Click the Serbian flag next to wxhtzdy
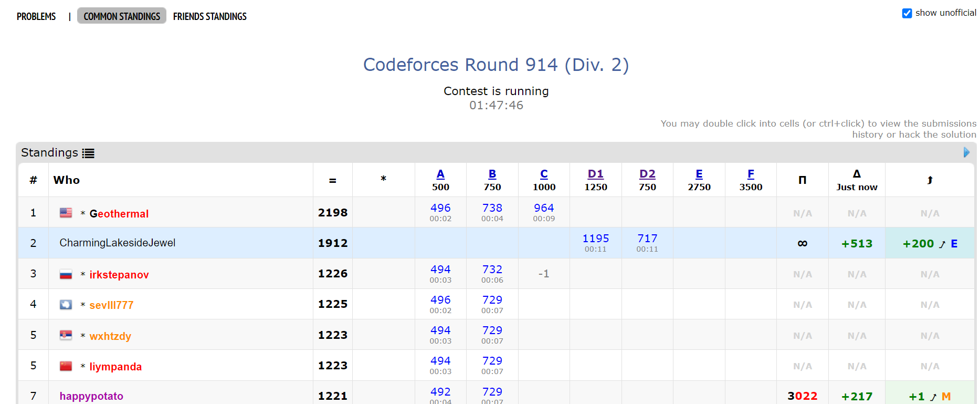980x404 pixels. click(x=66, y=335)
